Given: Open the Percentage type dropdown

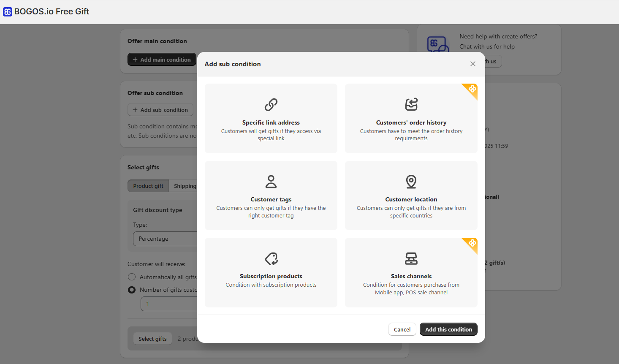Looking at the screenshot, I should (x=166, y=239).
